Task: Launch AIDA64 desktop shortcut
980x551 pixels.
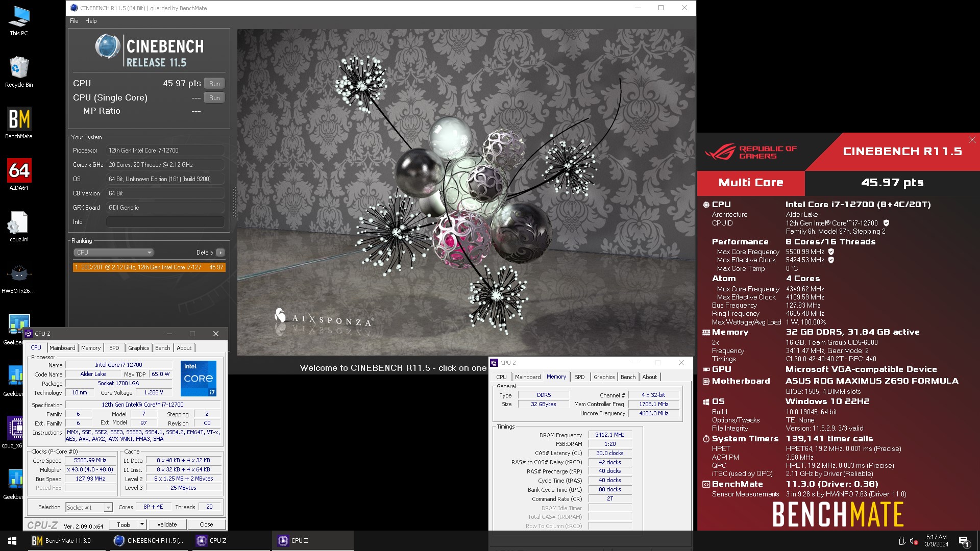Action: pyautogui.click(x=19, y=174)
